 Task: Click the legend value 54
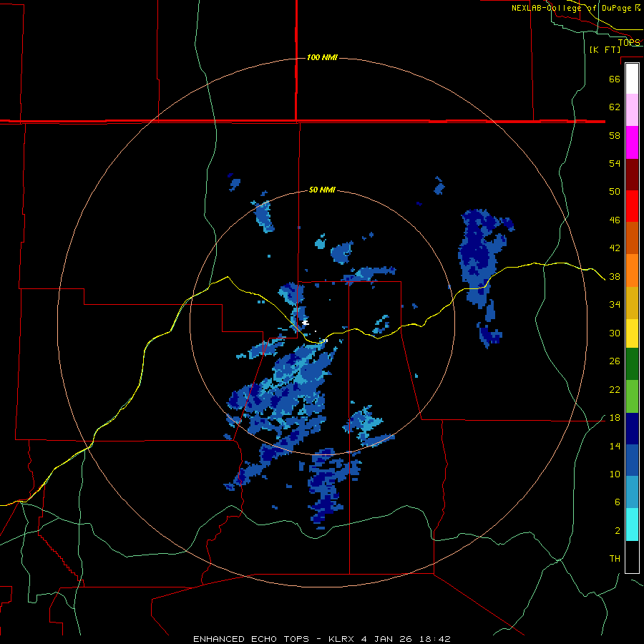(x=615, y=163)
